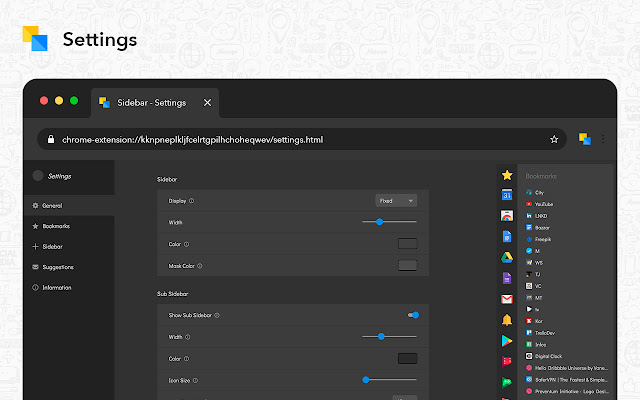
Task: Click the yellow star bookmarks icon
Action: point(507,176)
